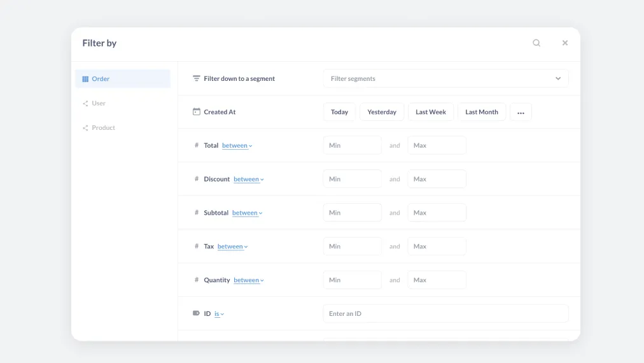This screenshot has height=363, width=644.
Task: Click the Order table grid icon
Action: click(85, 79)
